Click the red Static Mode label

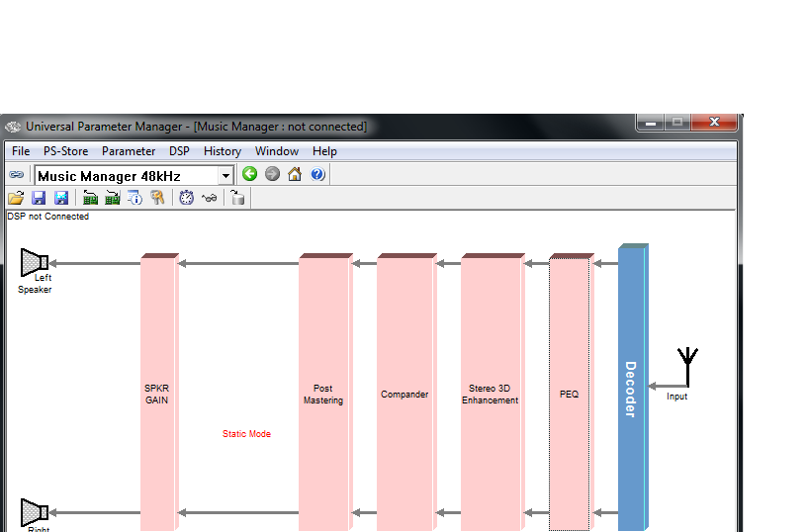click(x=246, y=434)
